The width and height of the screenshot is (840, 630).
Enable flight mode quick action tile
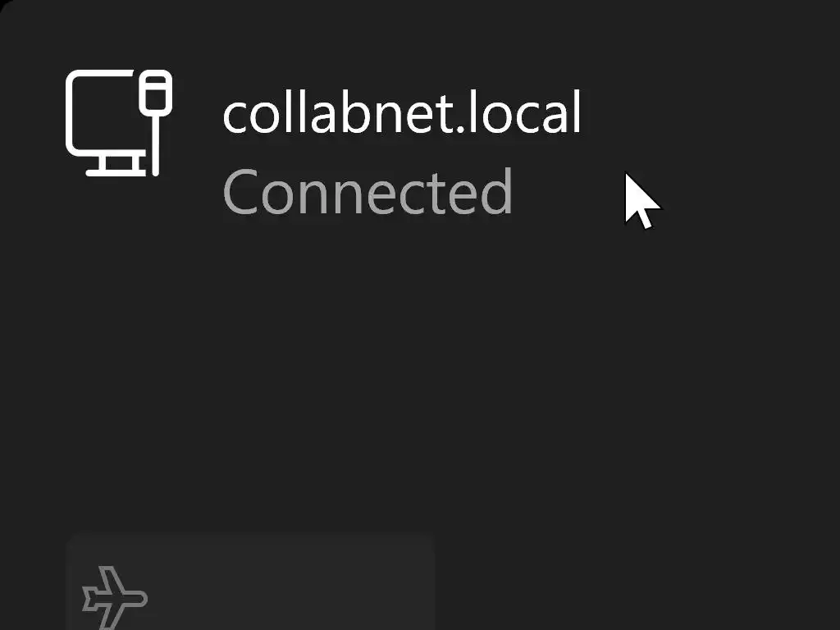250,582
